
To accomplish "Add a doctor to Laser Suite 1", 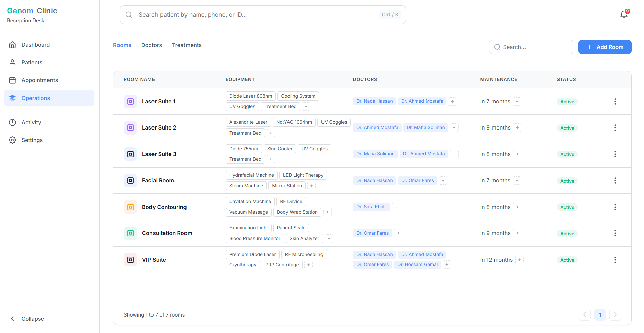I will [452, 101].
